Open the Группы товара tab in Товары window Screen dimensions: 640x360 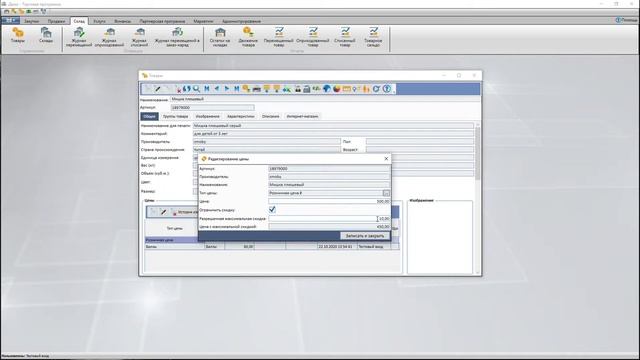176,116
